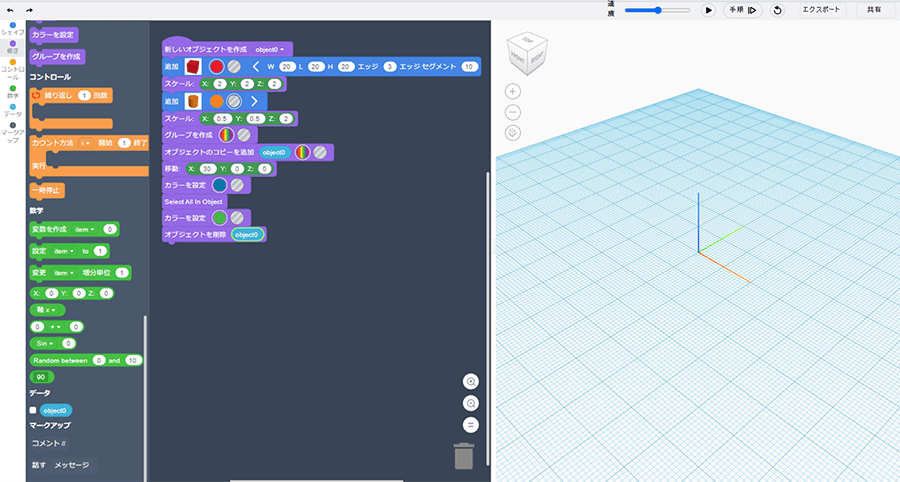Screen dimensions: 900x482
Task: Open the 数学 math category
Action: pos(13,92)
